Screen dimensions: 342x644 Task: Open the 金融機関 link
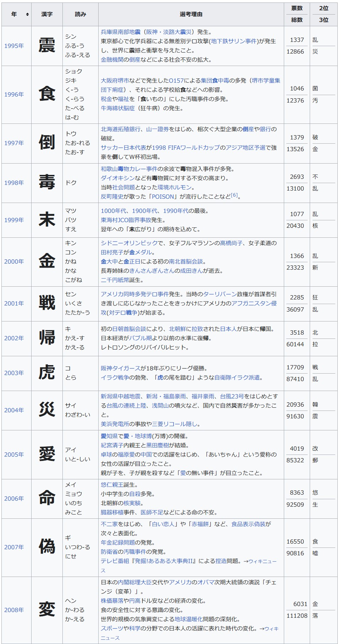pyautogui.click(x=112, y=60)
